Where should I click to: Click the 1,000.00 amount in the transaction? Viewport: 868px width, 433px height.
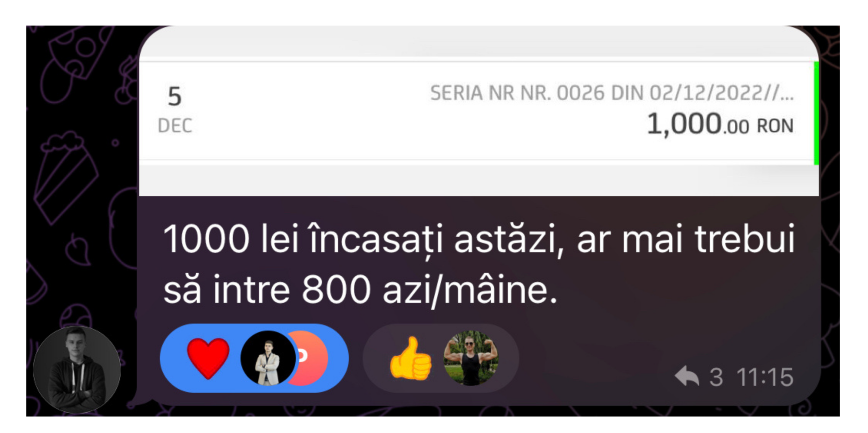[697, 124]
